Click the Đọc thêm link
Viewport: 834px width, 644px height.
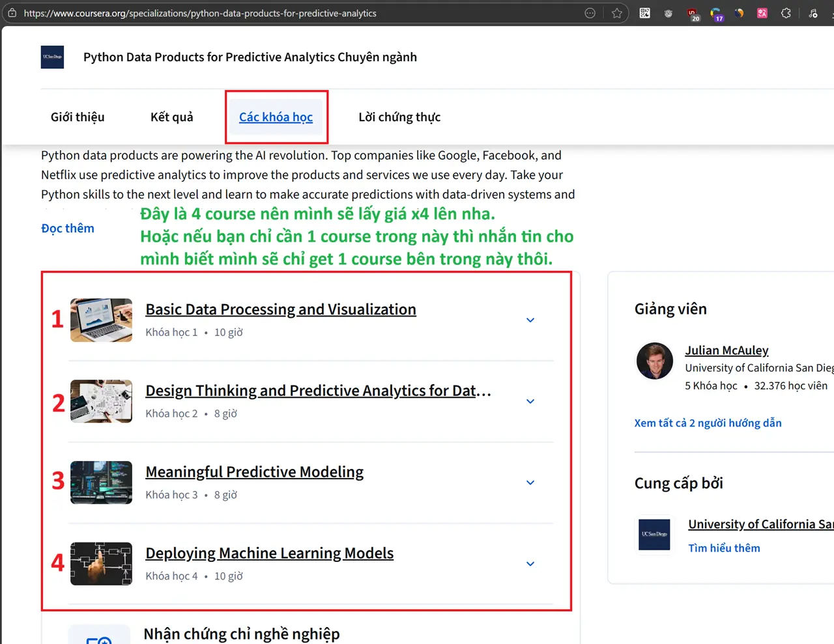pos(68,229)
